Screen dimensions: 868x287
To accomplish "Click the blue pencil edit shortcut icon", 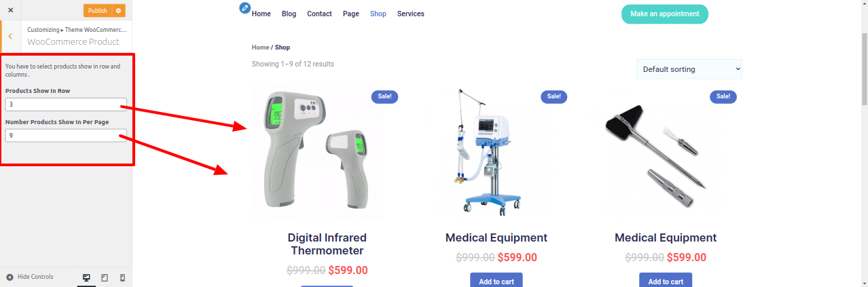I will click(x=245, y=8).
